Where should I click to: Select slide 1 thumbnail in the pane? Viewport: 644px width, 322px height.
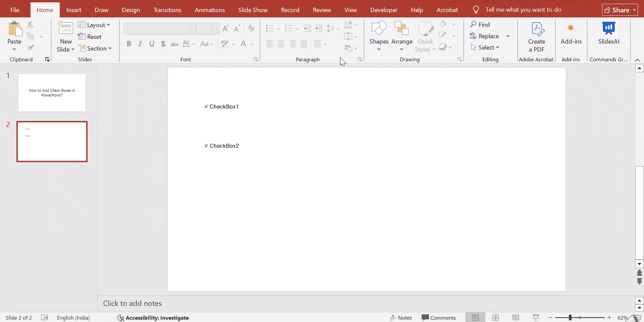pos(52,92)
